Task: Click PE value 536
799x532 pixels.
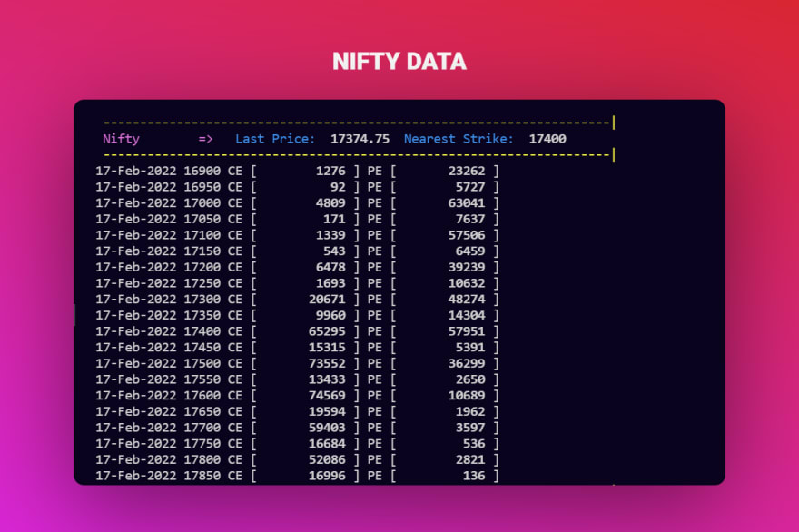Action: (474, 444)
